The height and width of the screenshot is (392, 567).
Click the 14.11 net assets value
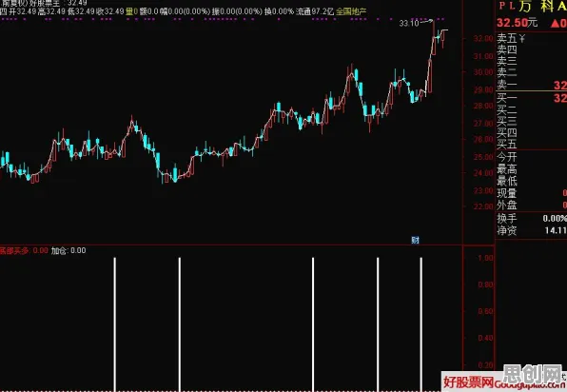(x=556, y=230)
